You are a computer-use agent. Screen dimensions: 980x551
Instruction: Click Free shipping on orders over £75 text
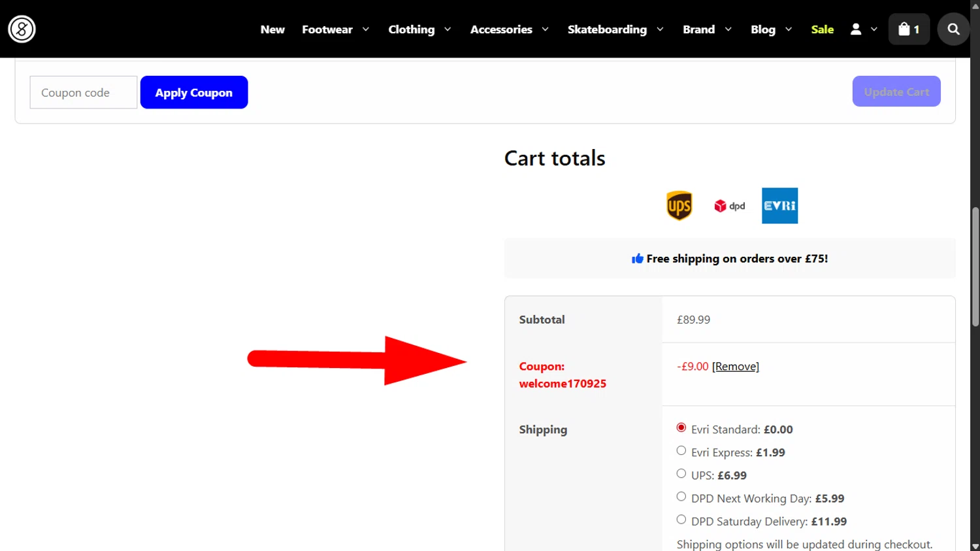click(737, 259)
